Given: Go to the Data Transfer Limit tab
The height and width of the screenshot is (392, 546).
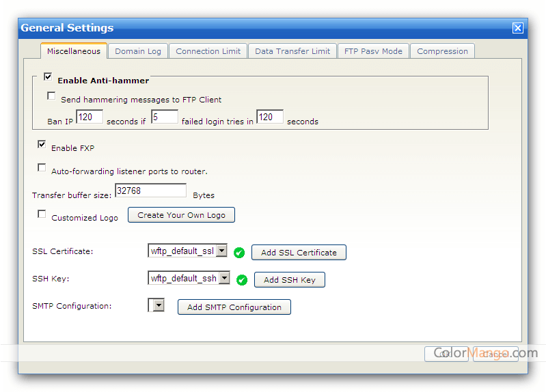Looking at the screenshot, I should click(292, 51).
